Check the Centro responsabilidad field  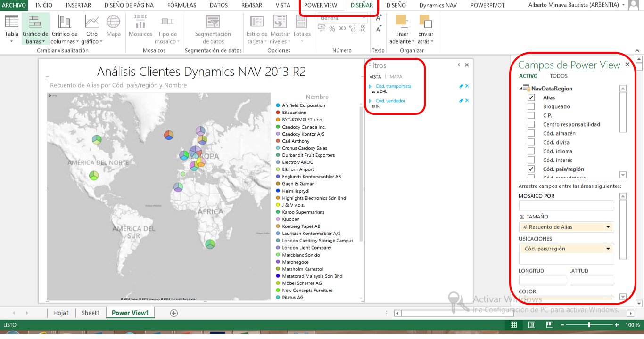pos(531,124)
